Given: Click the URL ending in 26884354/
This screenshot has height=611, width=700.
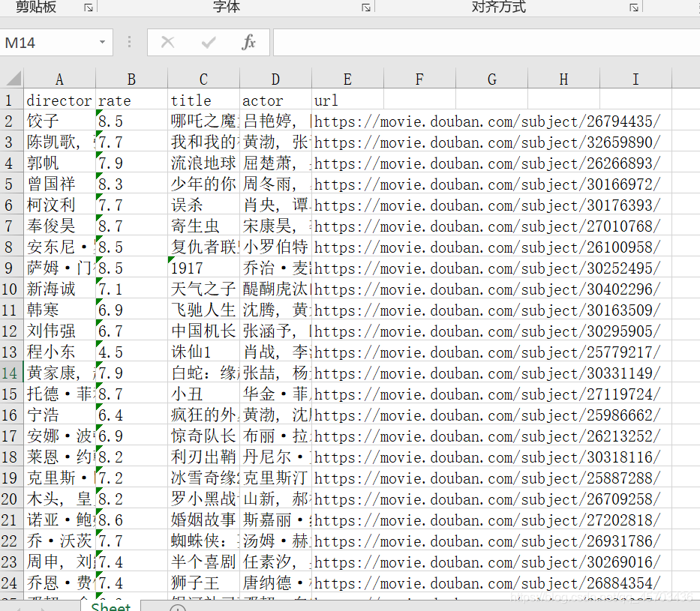Looking at the screenshot, I should click(x=487, y=582).
